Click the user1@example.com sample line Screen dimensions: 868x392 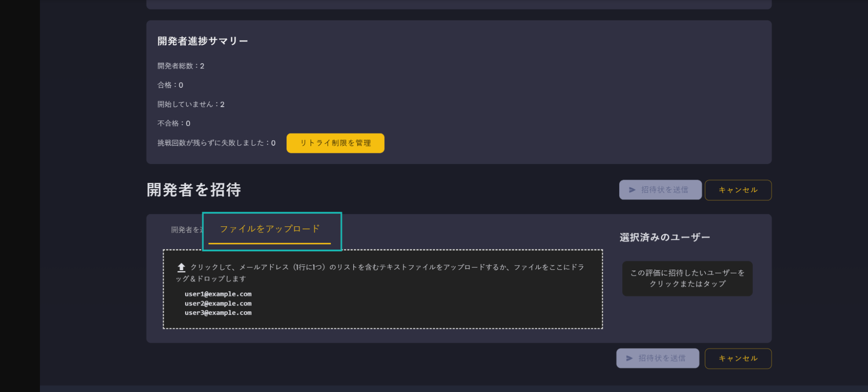[218, 294]
